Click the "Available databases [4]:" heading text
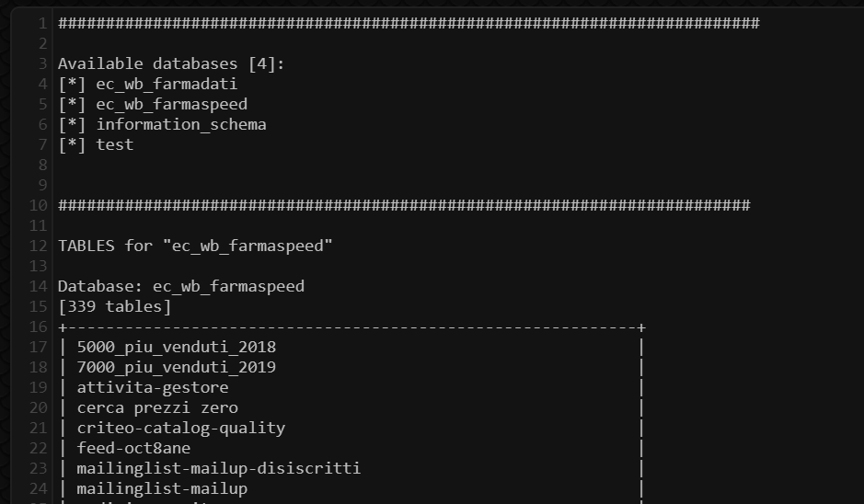The image size is (864, 504). coord(171,63)
